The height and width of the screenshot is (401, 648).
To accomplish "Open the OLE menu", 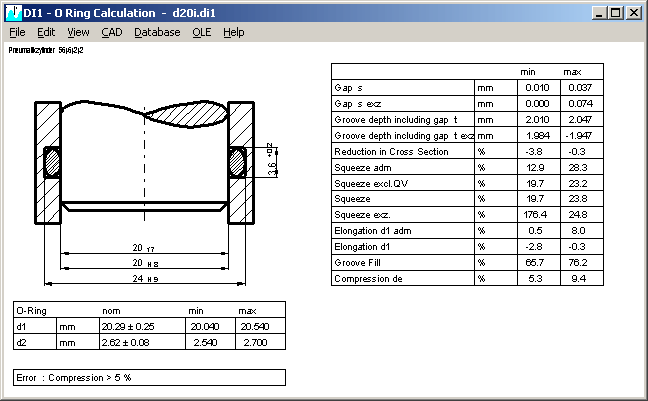I will click(x=201, y=32).
